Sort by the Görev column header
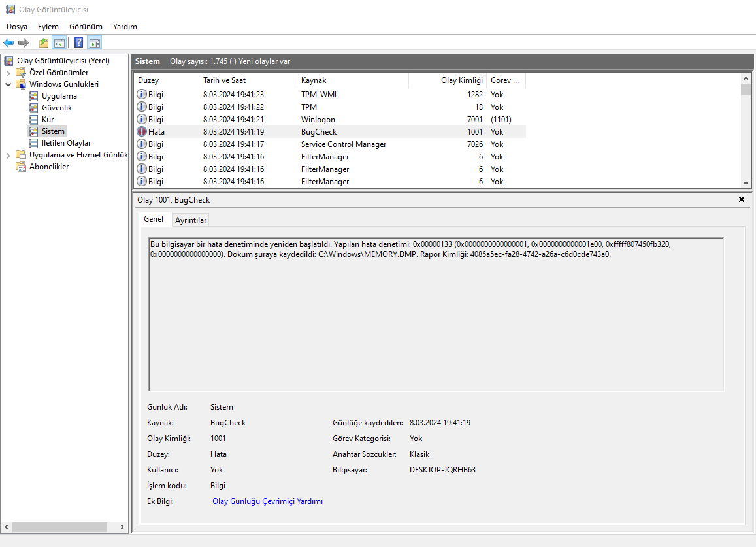 pyautogui.click(x=506, y=80)
